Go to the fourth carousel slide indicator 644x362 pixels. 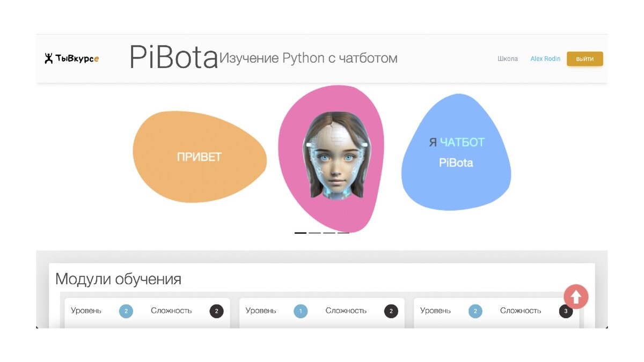[x=343, y=233]
